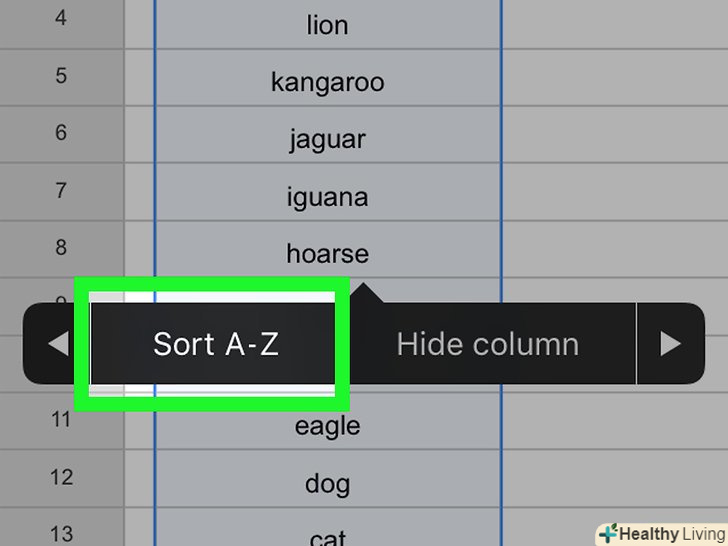Tap the iguana cell

(x=327, y=196)
